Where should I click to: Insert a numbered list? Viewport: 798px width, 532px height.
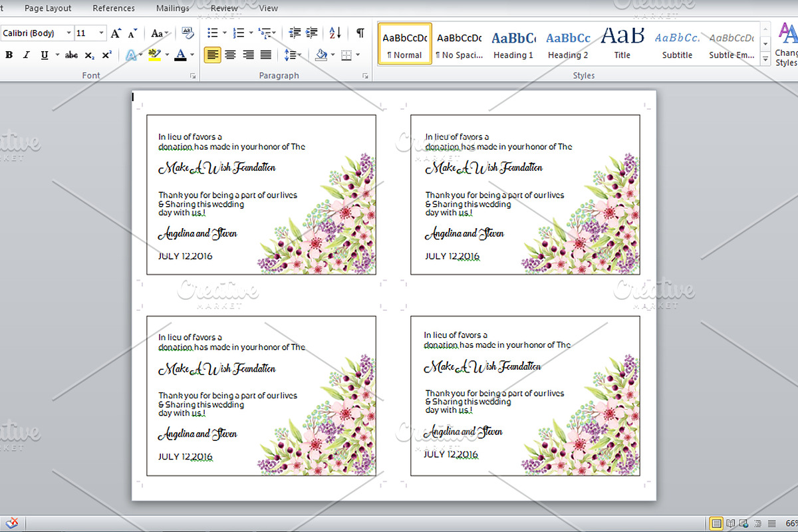click(x=239, y=33)
